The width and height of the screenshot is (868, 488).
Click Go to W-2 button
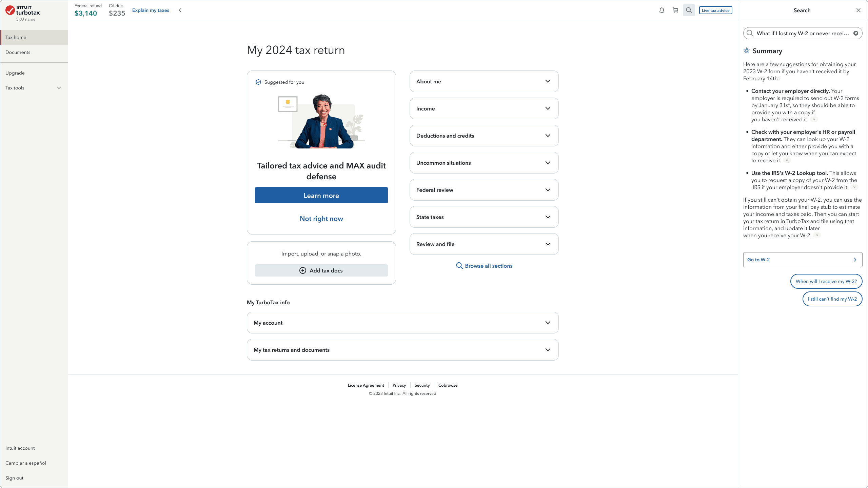click(x=803, y=260)
